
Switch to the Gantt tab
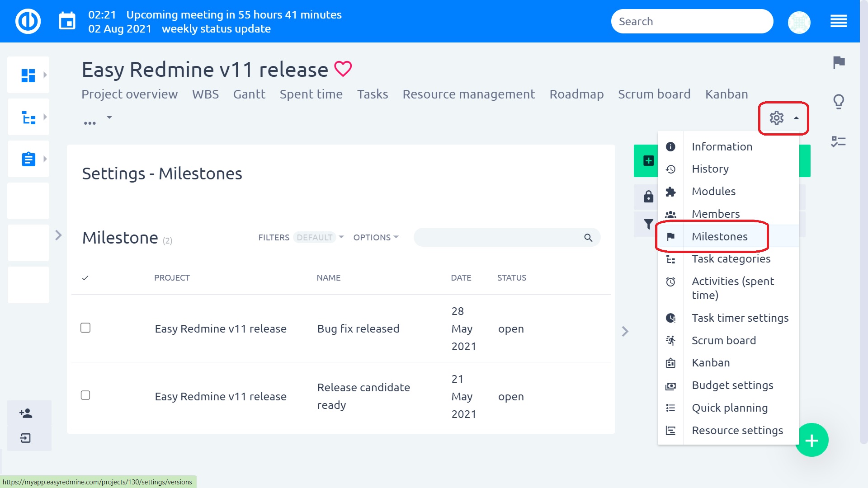click(249, 94)
